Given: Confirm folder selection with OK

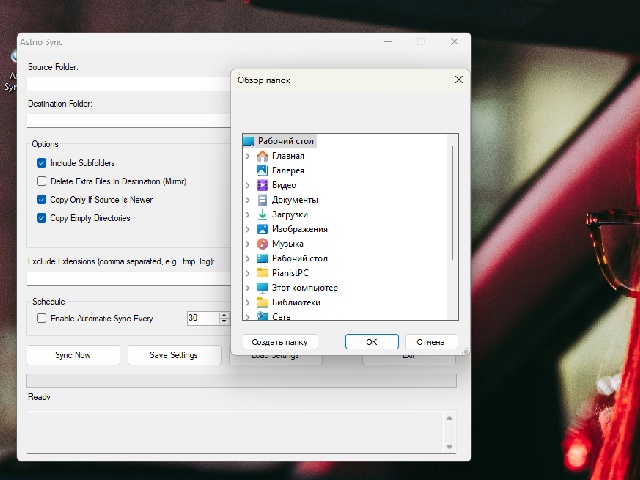Looking at the screenshot, I should [371, 342].
